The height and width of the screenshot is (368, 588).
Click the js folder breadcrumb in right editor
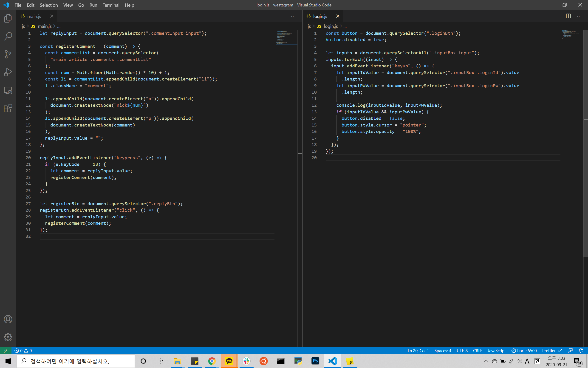tap(309, 26)
